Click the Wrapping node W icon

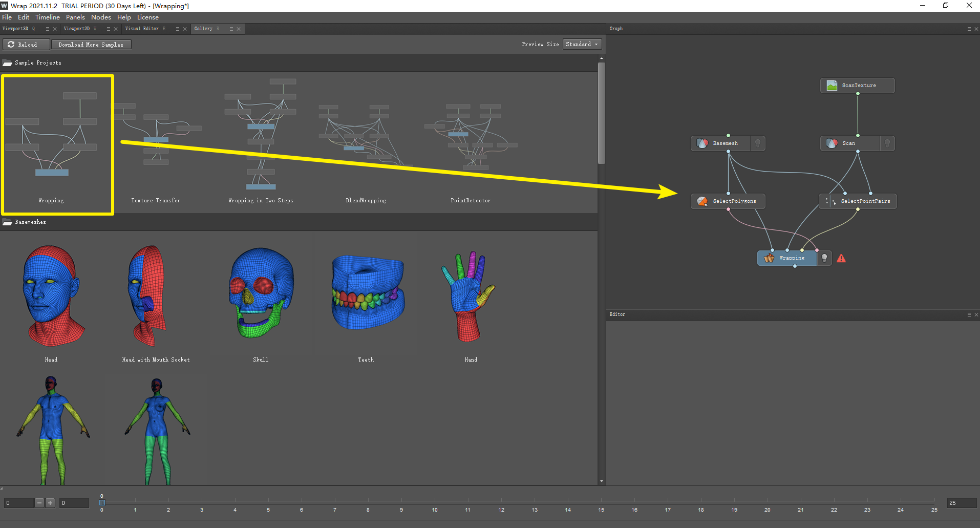pos(769,258)
